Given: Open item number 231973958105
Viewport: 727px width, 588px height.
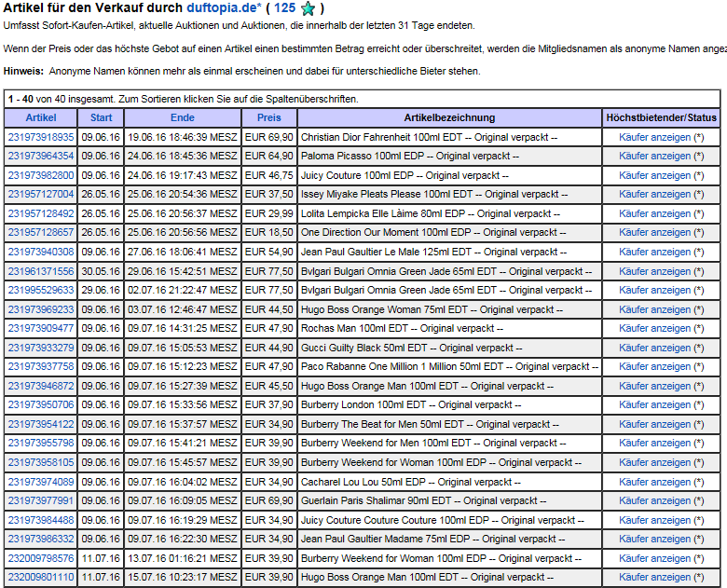Looking at the screenshot, I should tap(41, 462).
